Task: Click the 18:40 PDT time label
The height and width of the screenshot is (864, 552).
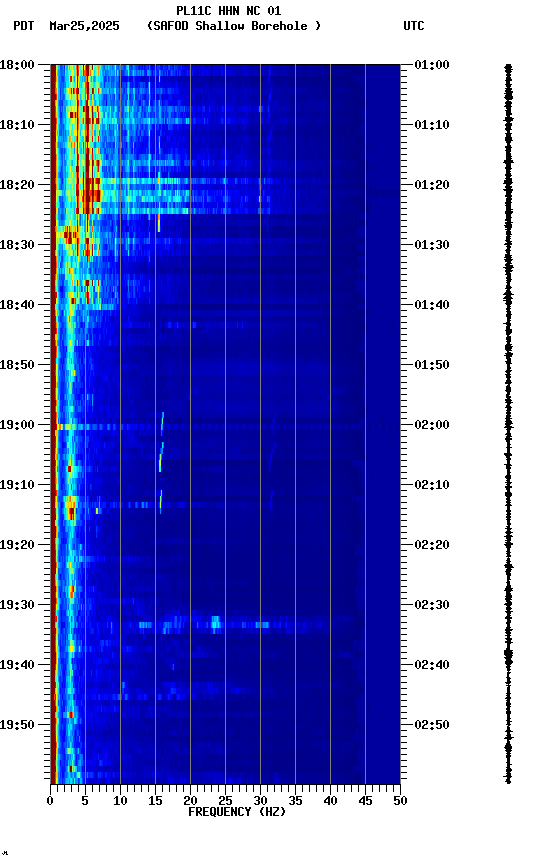Action: (x=17, y=305)
